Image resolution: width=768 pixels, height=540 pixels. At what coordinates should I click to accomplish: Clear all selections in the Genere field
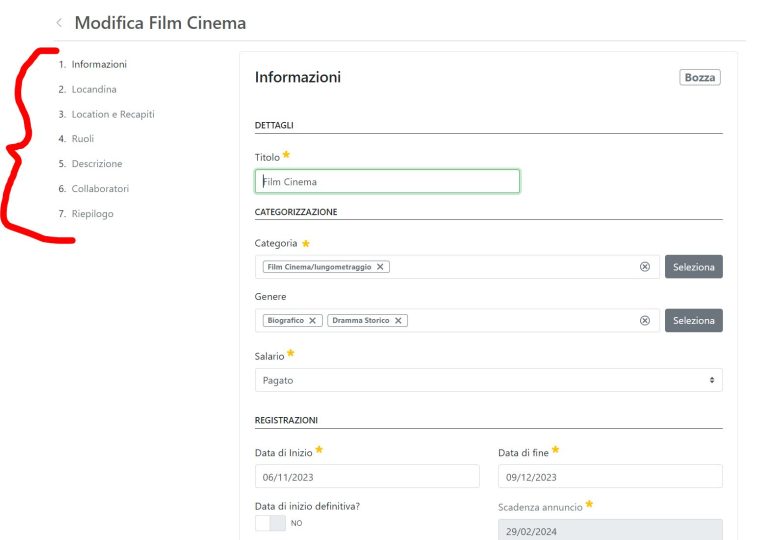click(x=645, y=321)
